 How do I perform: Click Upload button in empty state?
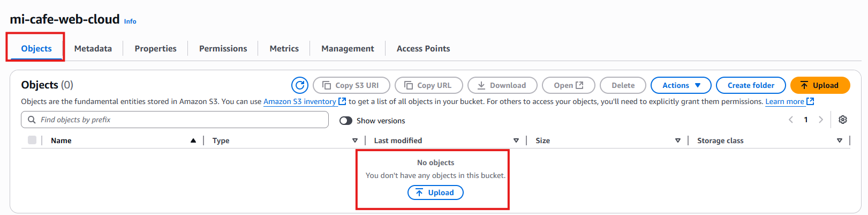435,192
